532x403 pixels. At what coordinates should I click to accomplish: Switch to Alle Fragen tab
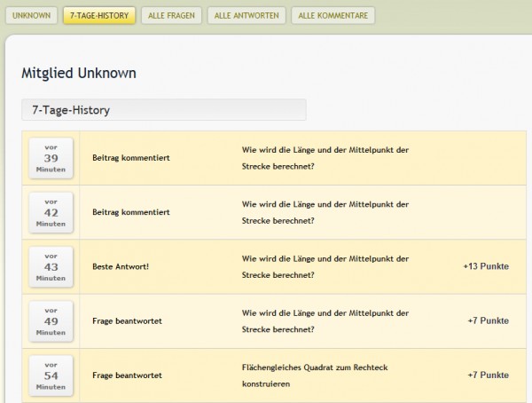171,15
